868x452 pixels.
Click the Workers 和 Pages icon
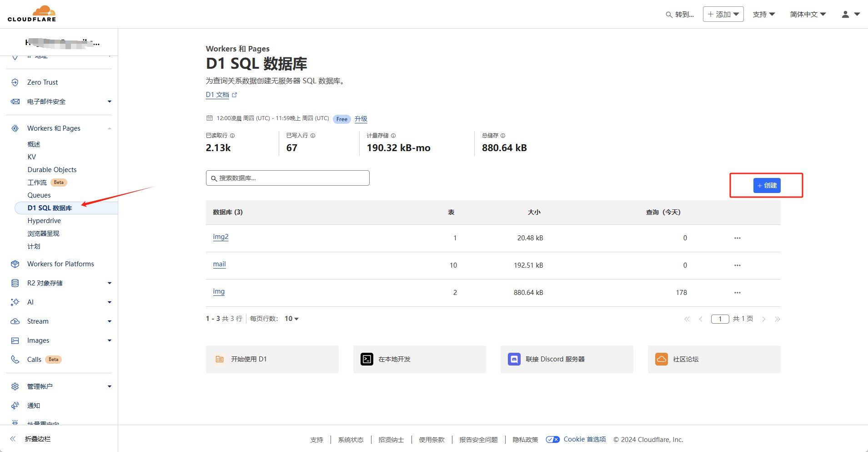coord(15,128)
